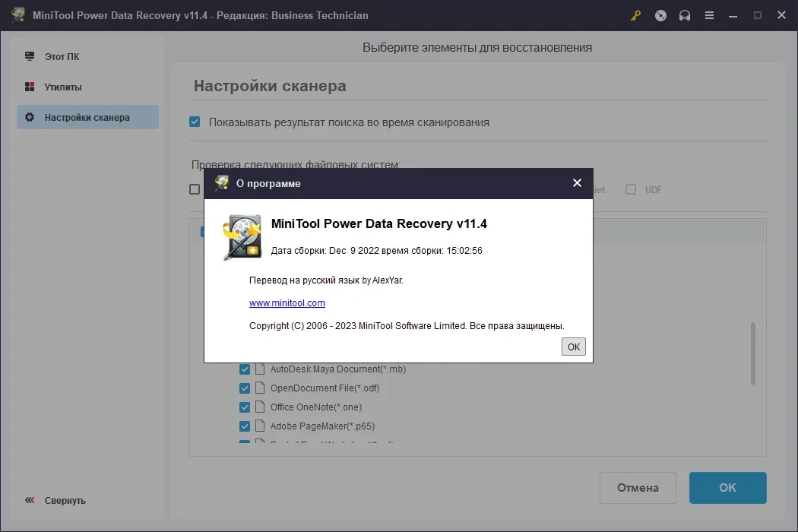798x532 pixels.
Task: Select Этот ПК in the sidebar
Action: (87, 56)
